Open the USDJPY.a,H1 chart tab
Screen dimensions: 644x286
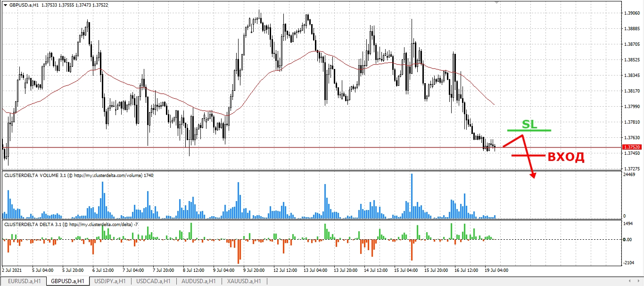110,281
